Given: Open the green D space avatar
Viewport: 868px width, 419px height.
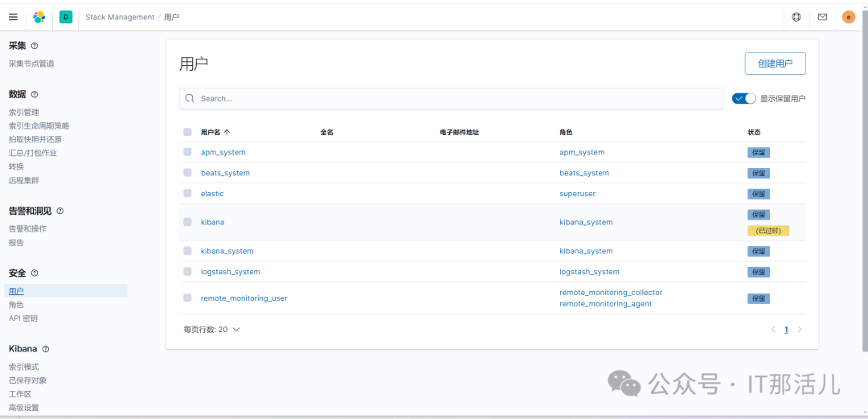Looking at the screenshot, I should pos(66,17).
